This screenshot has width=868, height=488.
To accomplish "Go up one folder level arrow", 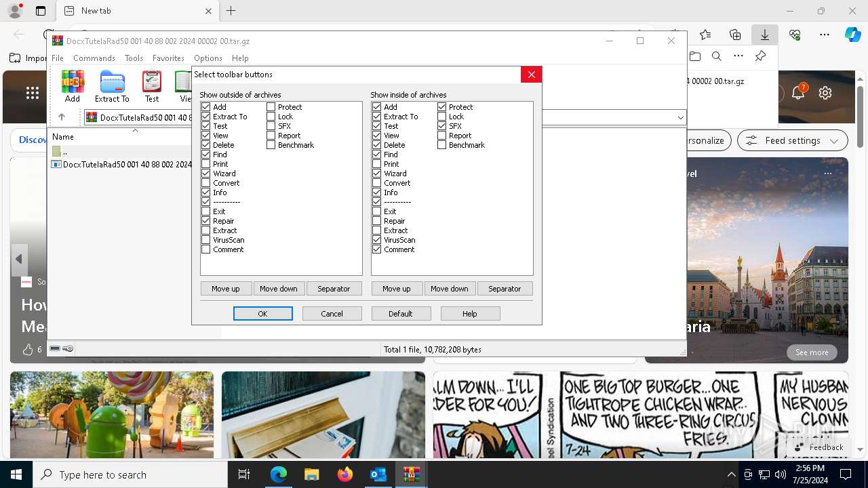I will click(61, 117).
